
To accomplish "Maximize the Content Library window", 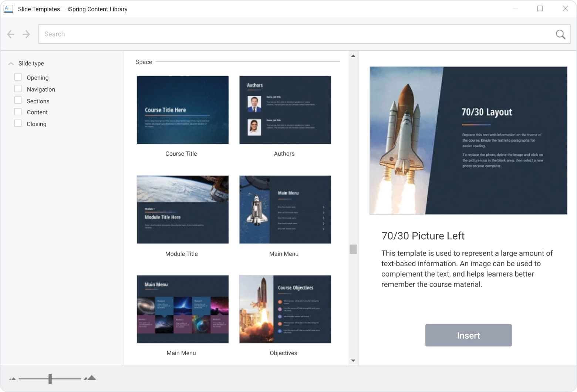I will point(540,9).
